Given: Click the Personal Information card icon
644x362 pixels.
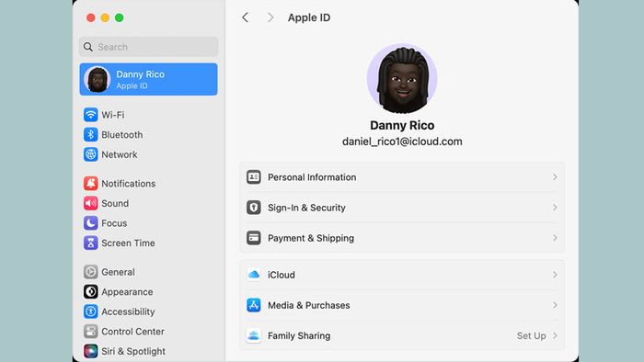Looking at the screenshot, I should [x=253, y=177].
